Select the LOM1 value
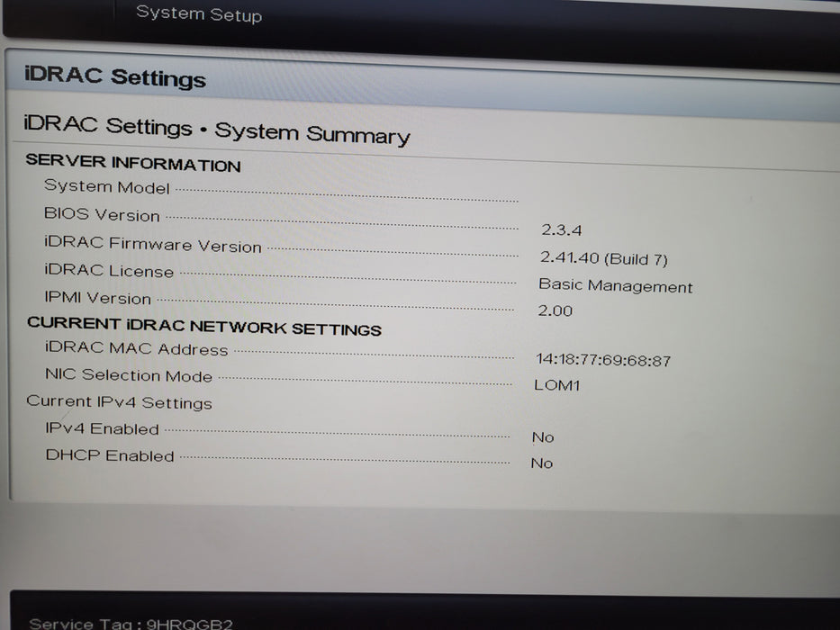 click(x=557, y=384)
